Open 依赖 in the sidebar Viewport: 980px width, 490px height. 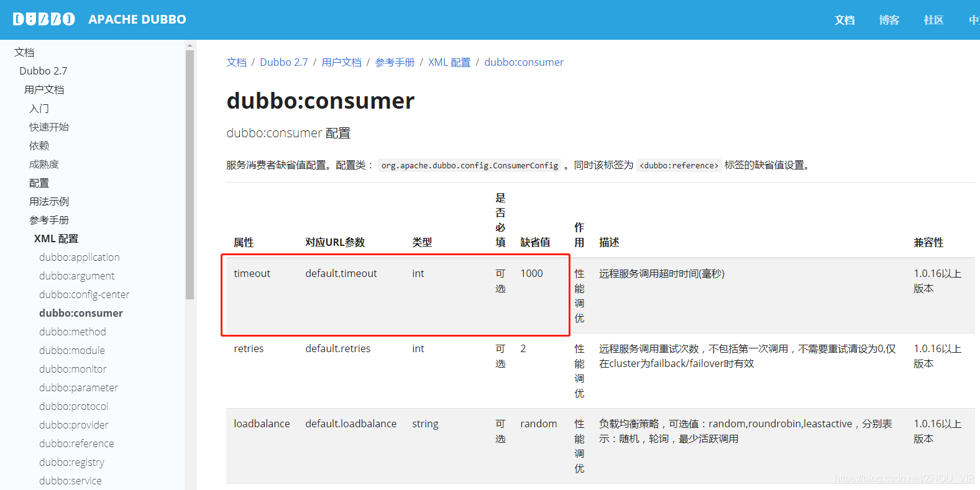[x=39, y=145]
